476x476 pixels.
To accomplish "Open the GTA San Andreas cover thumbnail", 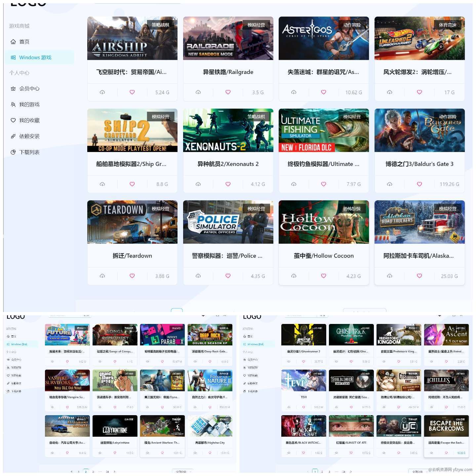I will 115,380.
